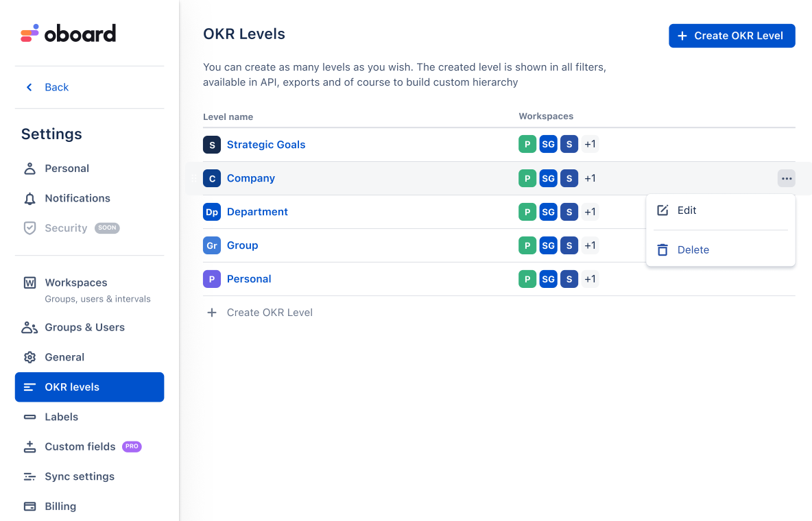
Task: Click the Labels icon in sidebar
Action: pos(30,417)
